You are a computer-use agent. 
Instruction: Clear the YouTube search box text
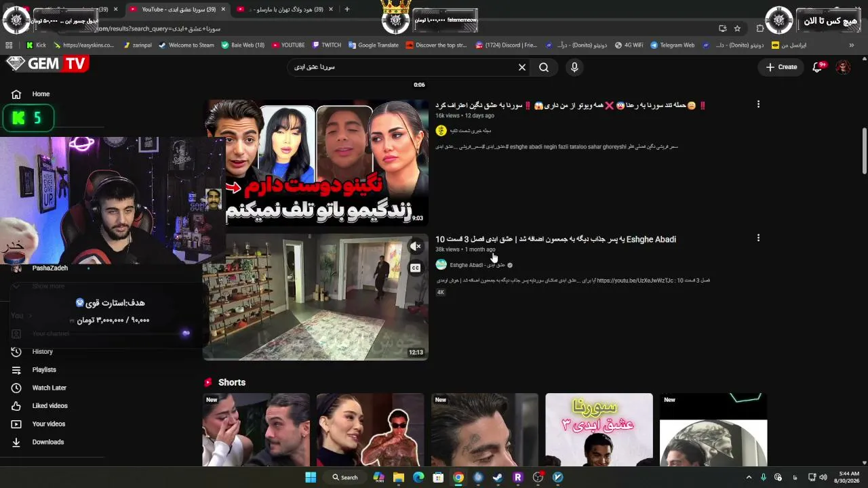point(522,67)
